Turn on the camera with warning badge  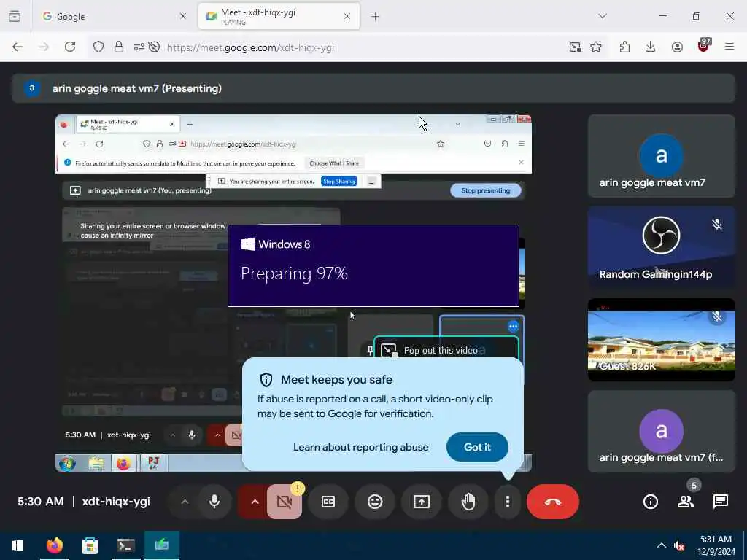pyautogui.click(x=285, y=502)
